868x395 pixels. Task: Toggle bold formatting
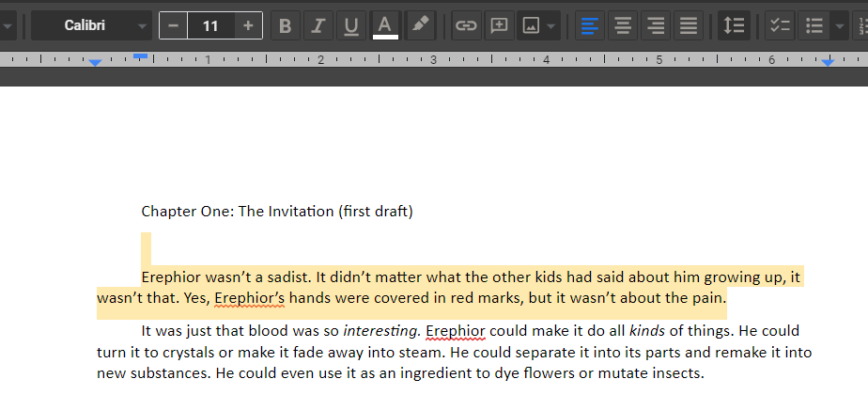coord(285,25)
